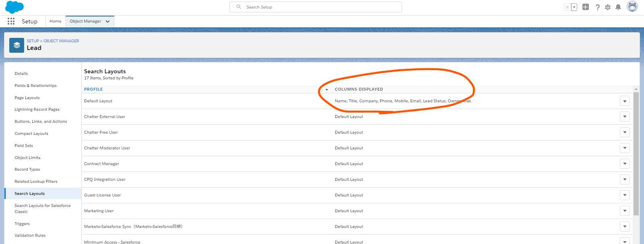Switch to the Home tab
This screenshot has width=644, height=244.
[x=56, y=21]
